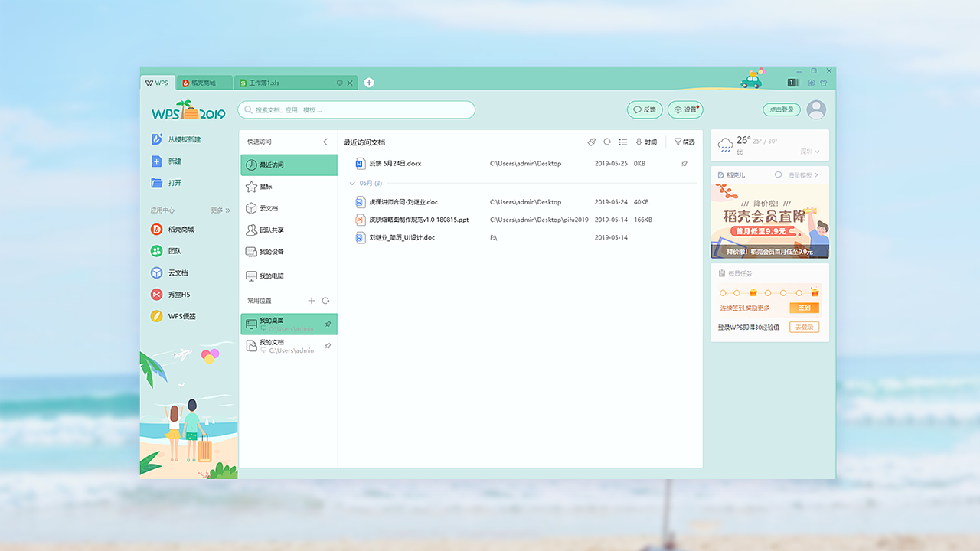980x551 pixels.
Task: Click the 签到 sign-in button
Action: click(805, 308)
